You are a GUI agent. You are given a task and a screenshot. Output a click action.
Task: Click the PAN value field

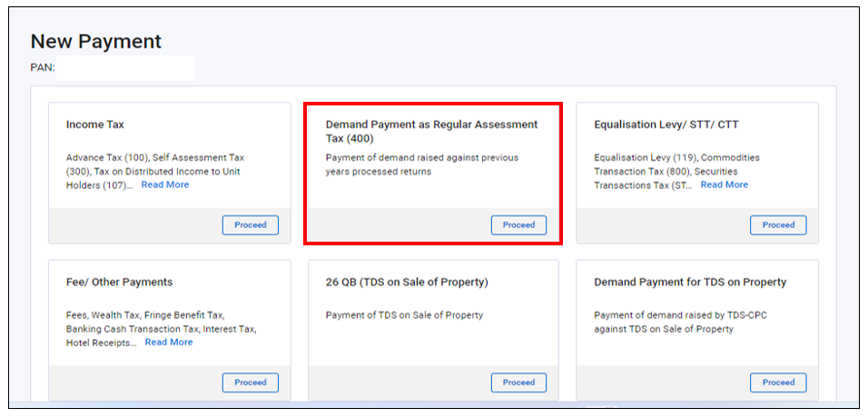click(125, 68)
